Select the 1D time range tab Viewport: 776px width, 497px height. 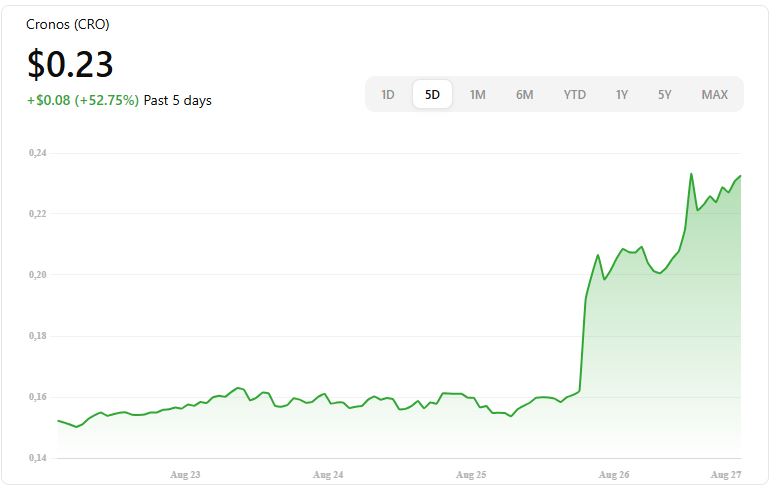(x=388, y=95)
